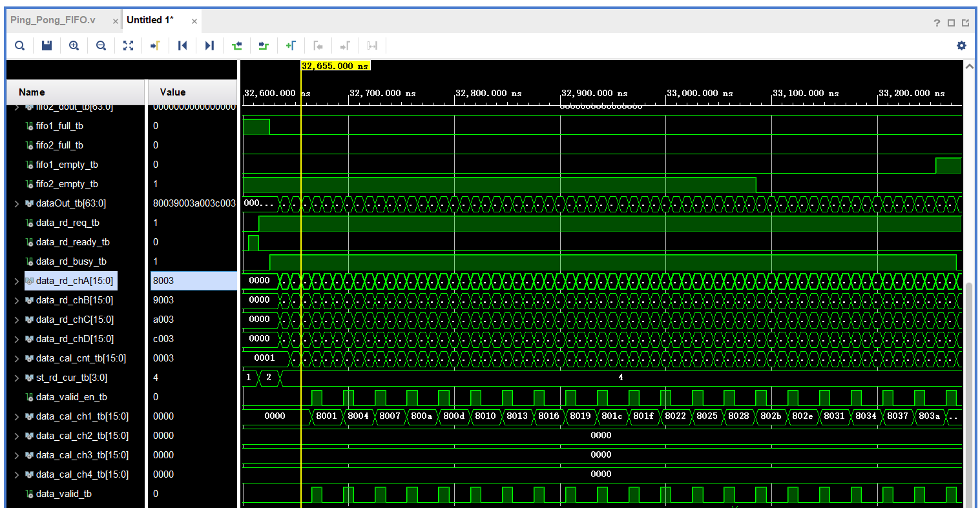Expand the data_rd_chA[15:0] bus
Viewport: 980px width, 508px height.
point(17,281)
